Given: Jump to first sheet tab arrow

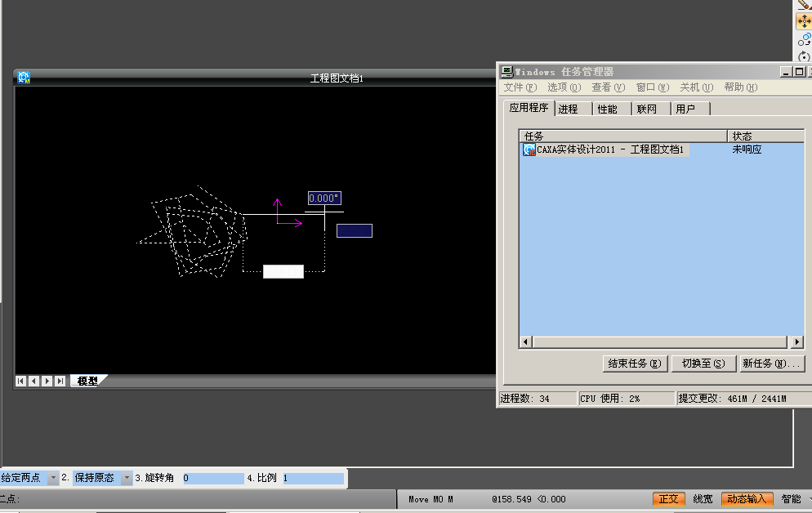Looking at the screenshot, I should [x=20, y=381].
